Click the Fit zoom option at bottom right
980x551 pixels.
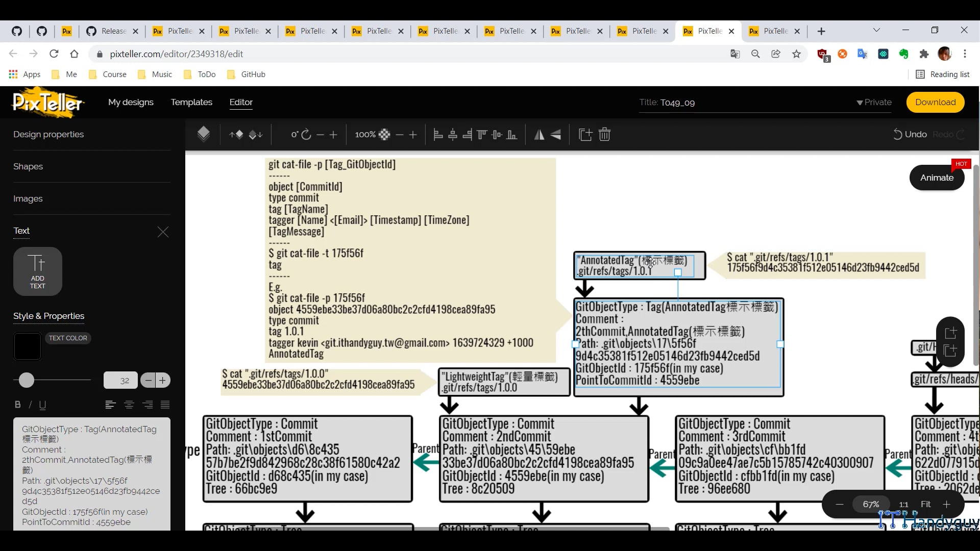pos(926,504)
